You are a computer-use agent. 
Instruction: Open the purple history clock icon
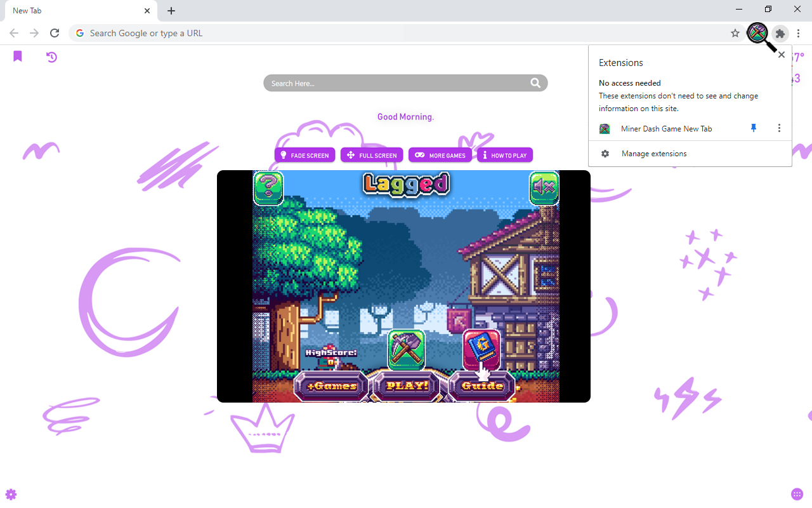(x=51, y=57)
